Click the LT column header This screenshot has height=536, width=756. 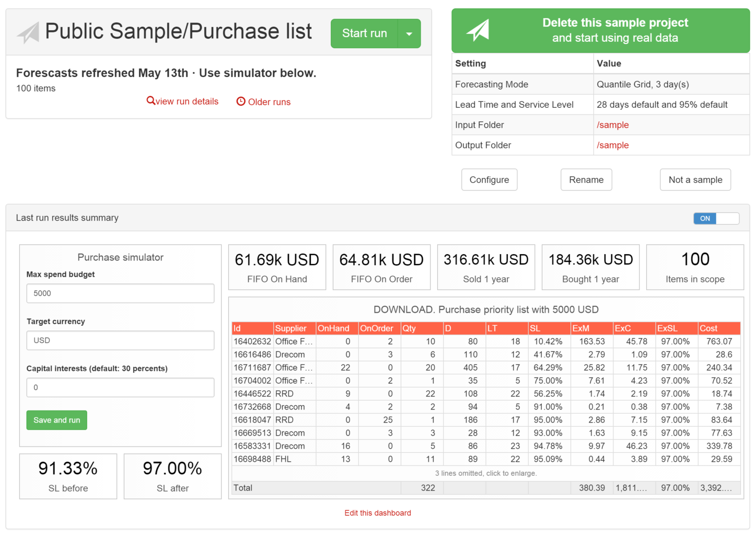pos(507,328)
